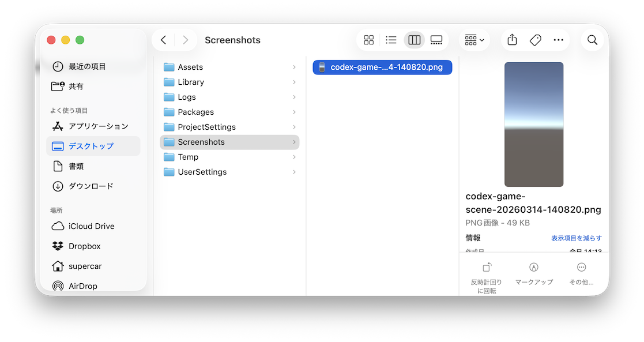Select the codex-game PNG file
The width and height of the screenshot is (644, 342).
click(382, 67)
